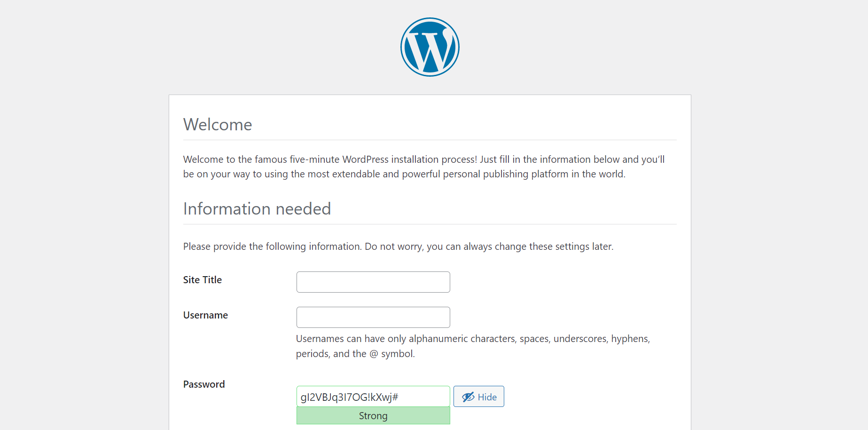This screenshot has height=430, width=868.
Task: Click the Site Title label
Action: click(202, 280)
